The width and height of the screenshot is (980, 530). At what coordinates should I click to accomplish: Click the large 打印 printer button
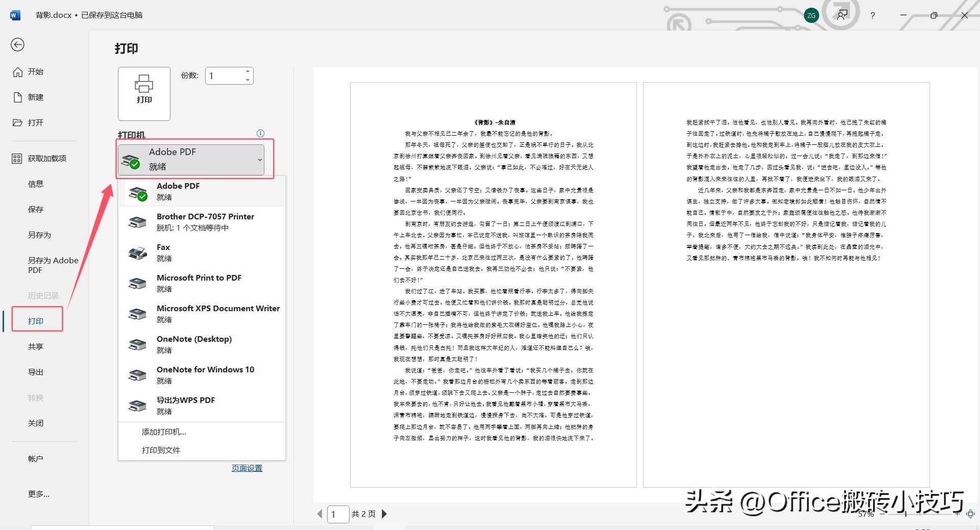point(144,94)
